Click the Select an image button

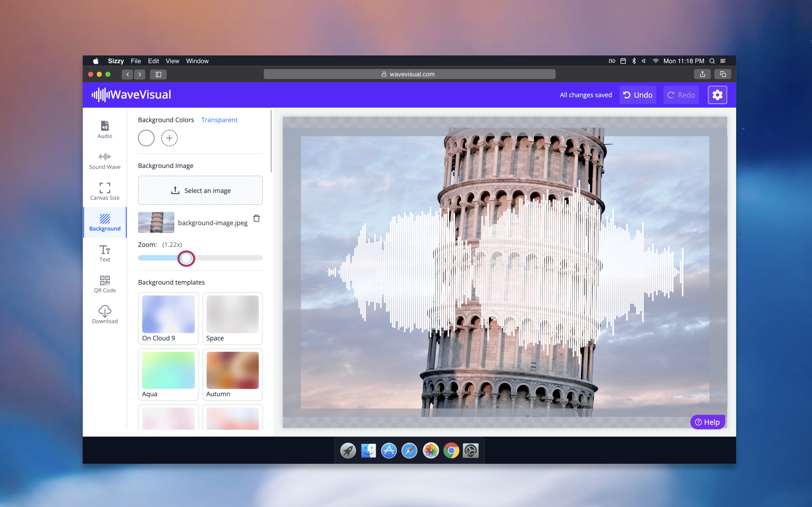(200, 190)
